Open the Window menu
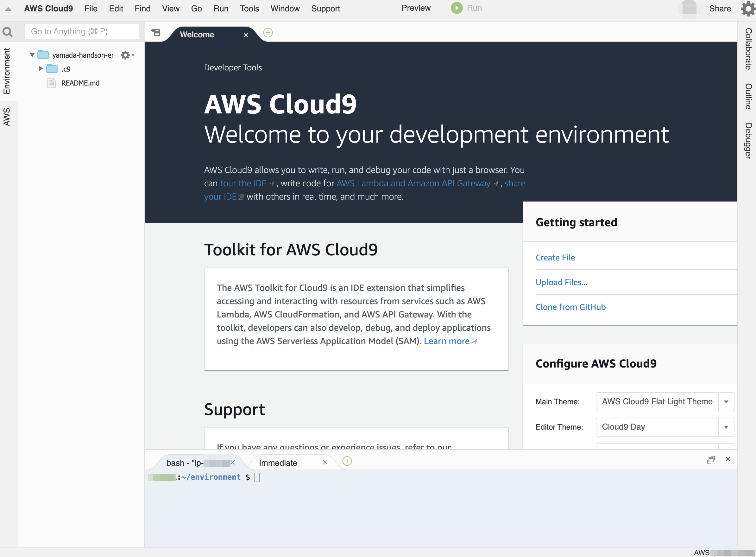 point(285,9)
